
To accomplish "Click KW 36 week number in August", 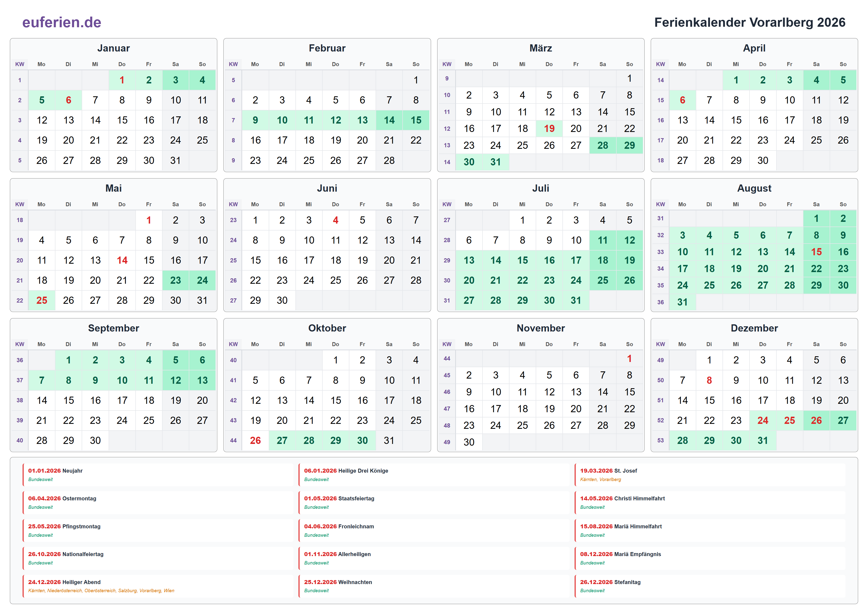I will tap(660, 302).
